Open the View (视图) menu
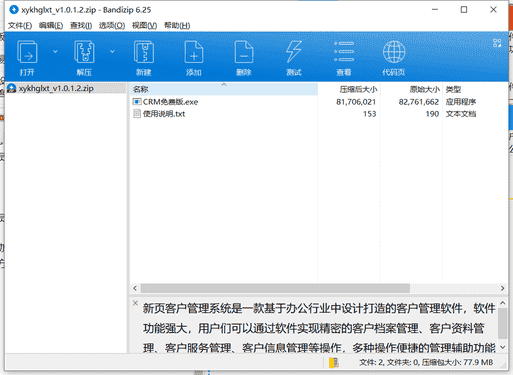Image resolution: width=513 pixels, height=375 pixels. pos(144,25)
